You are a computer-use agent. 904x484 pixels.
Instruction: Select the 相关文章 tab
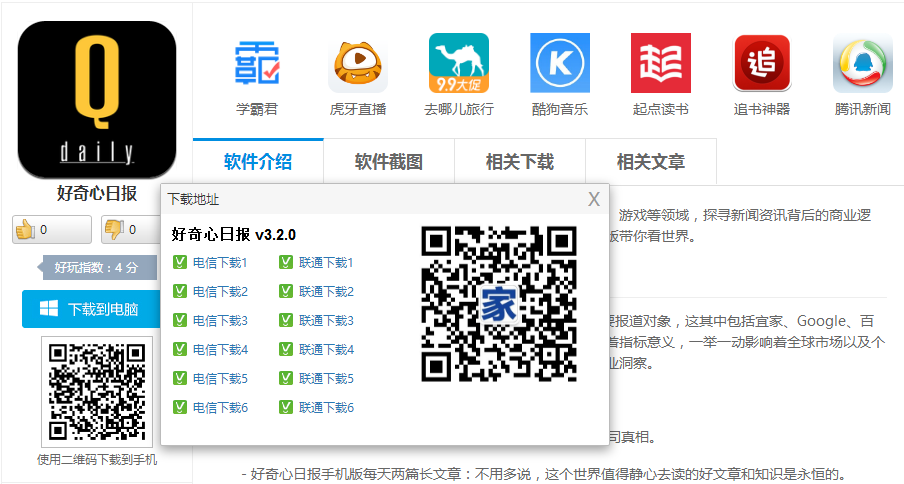651,162
